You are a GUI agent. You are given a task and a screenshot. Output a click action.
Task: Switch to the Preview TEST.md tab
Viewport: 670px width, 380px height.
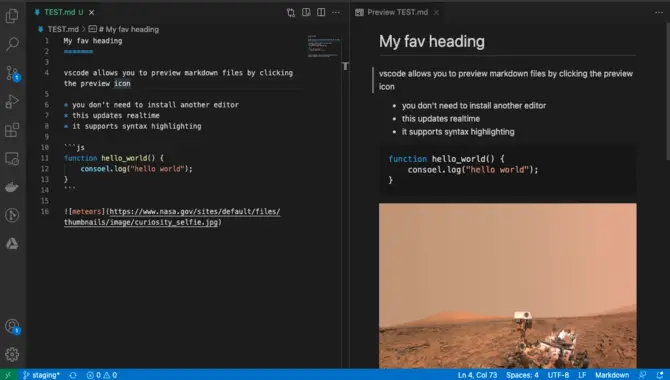397,12
